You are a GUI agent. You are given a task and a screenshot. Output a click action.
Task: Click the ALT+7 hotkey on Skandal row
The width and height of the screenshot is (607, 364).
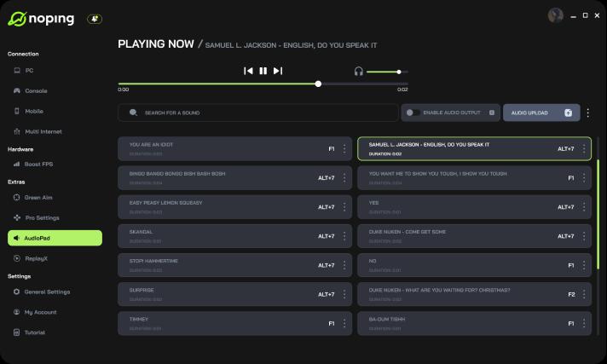326,236
